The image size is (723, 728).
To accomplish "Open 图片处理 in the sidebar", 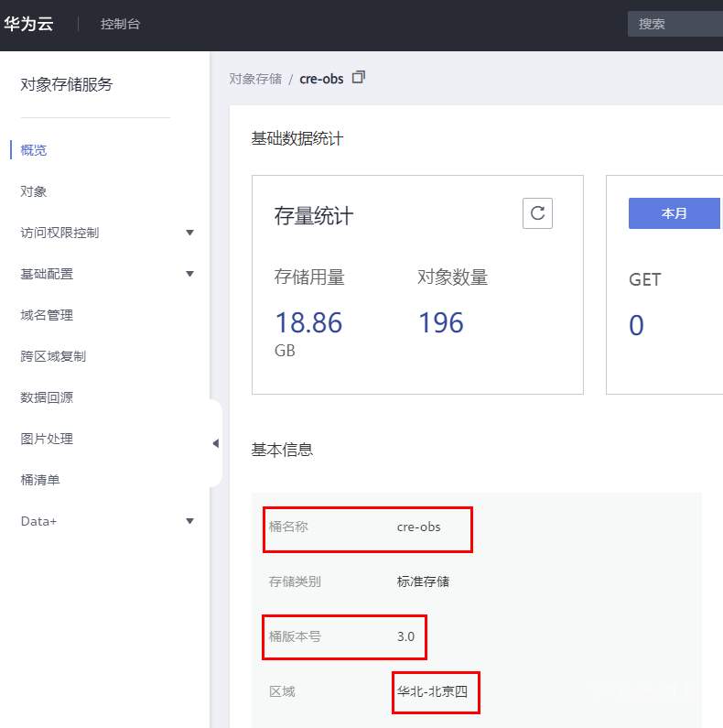I will 47,439.
